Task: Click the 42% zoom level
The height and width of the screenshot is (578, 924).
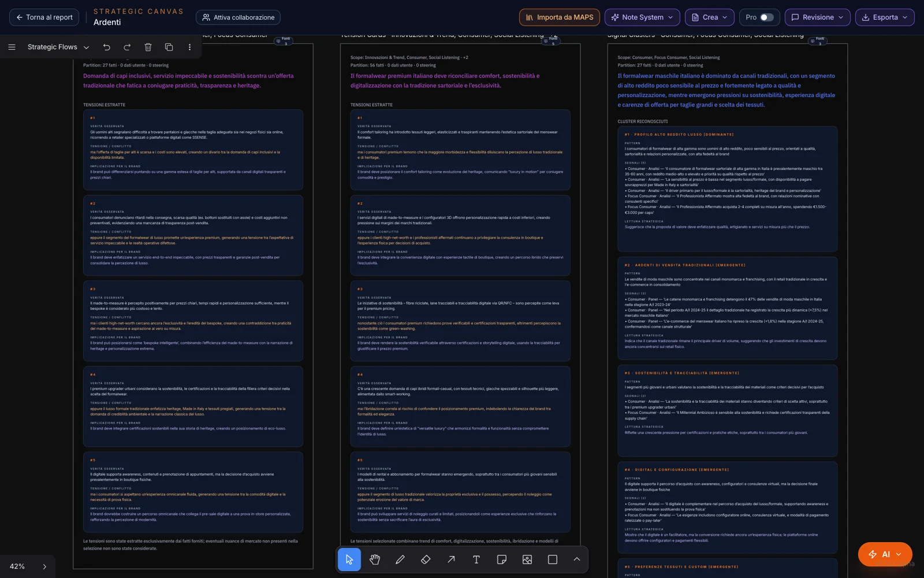Action: (17, 566)
